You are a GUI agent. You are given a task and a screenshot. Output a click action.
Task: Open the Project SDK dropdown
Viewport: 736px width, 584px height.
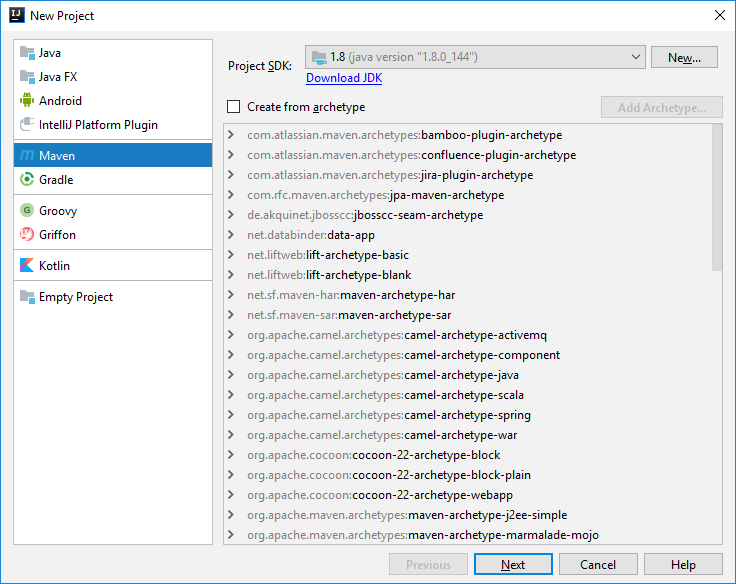(475, 58)
